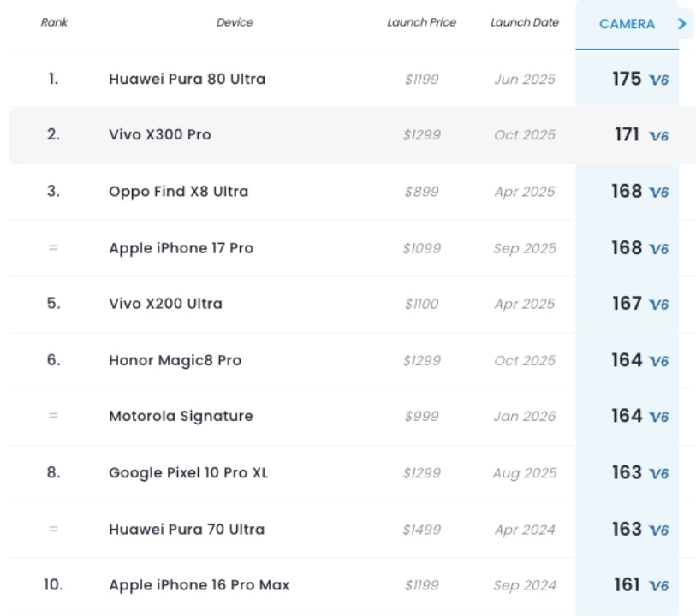696x616 pixels.
Task: Click V6 badge in Vivo X300 Pro row
Action: click(659, 136)
